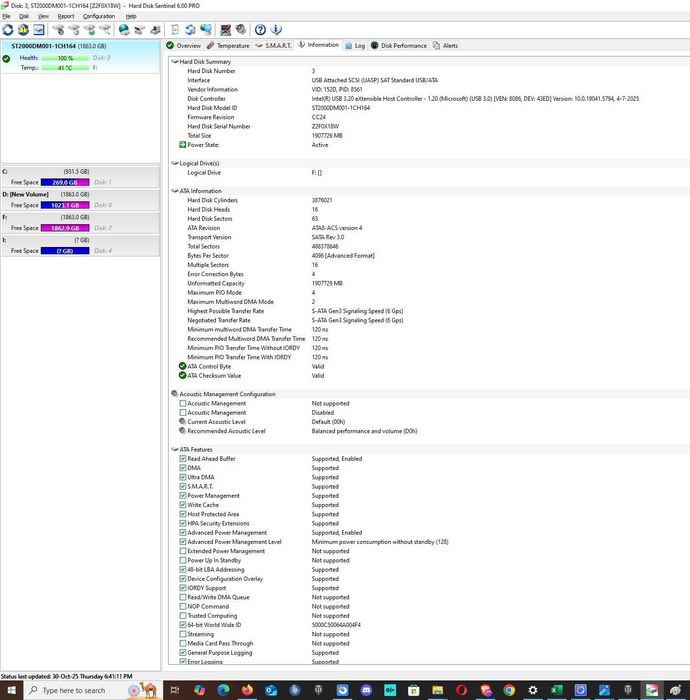Toggle the Not supported Acoustic Management checkbox
Screen dimensions: 690x700
[183, 403]
